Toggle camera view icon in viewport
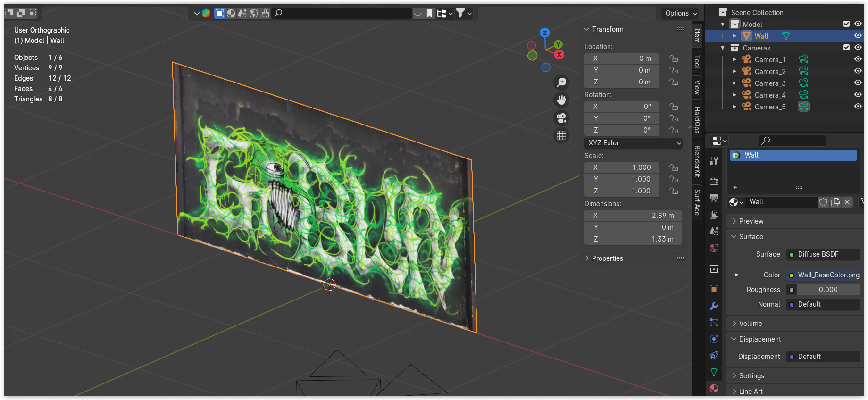The height and width of the screenshot is (400, 868). 561,117
